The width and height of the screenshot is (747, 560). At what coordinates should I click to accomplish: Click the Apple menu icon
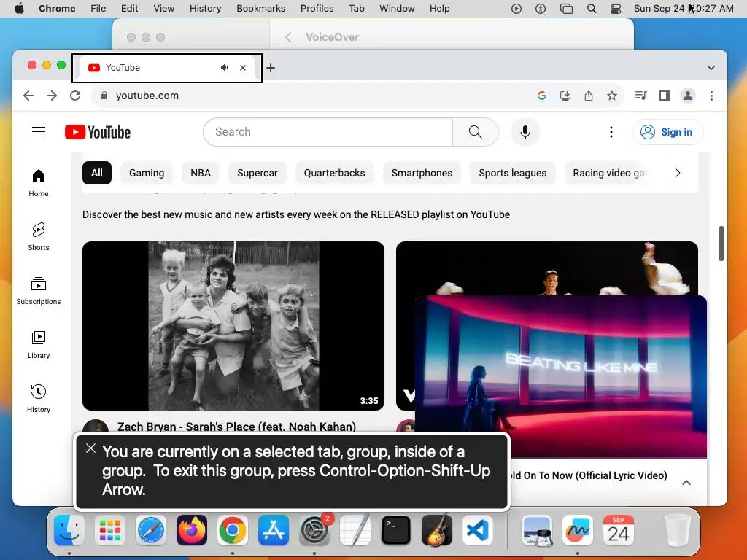point(19,9)
